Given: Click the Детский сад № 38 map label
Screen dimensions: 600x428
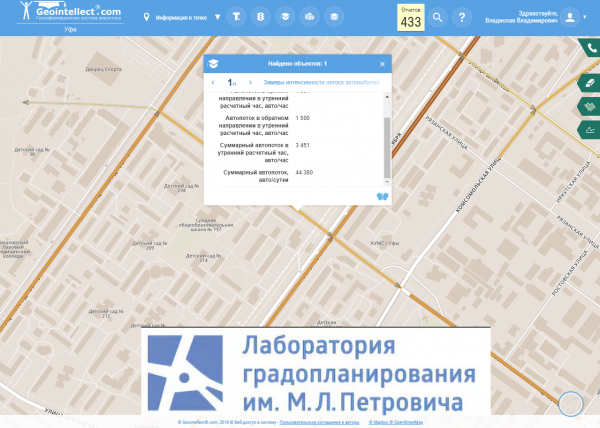Looking at the screenshot, I should click(x=32, y=152).
